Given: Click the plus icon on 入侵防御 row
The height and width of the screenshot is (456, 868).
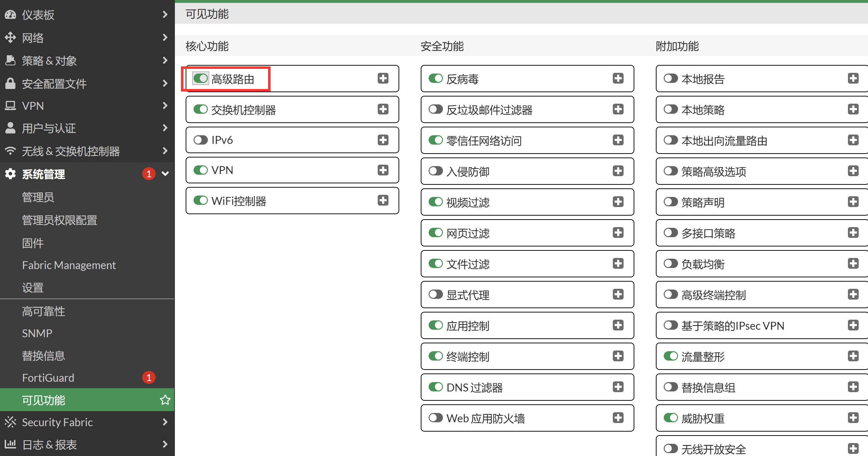Looking at the screenshot, I should pyautogui.click(x=618, y=171).
